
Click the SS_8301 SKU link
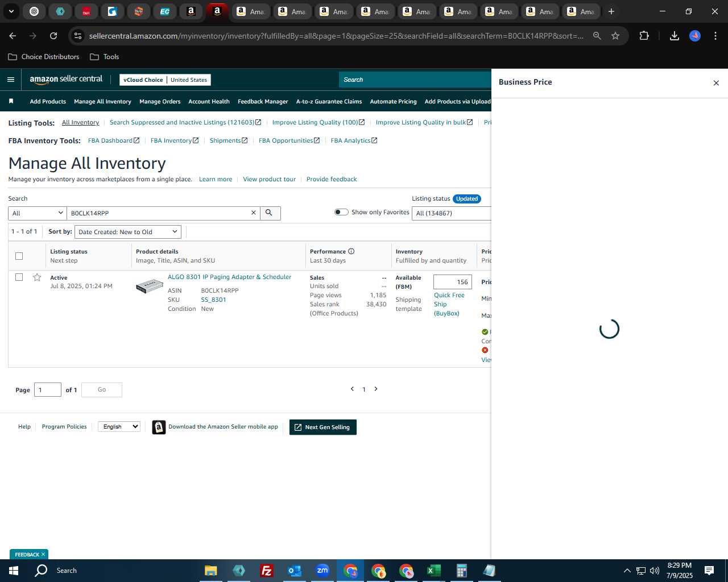tap(213, 300)
